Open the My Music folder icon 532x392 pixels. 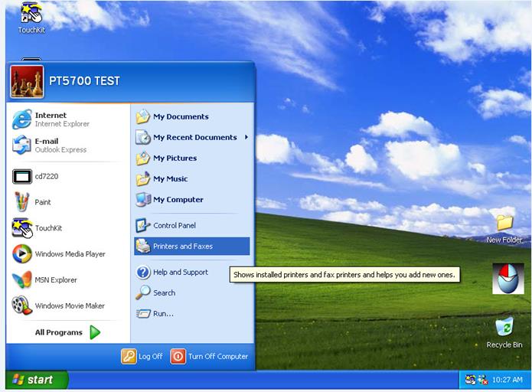coord(143,178)
